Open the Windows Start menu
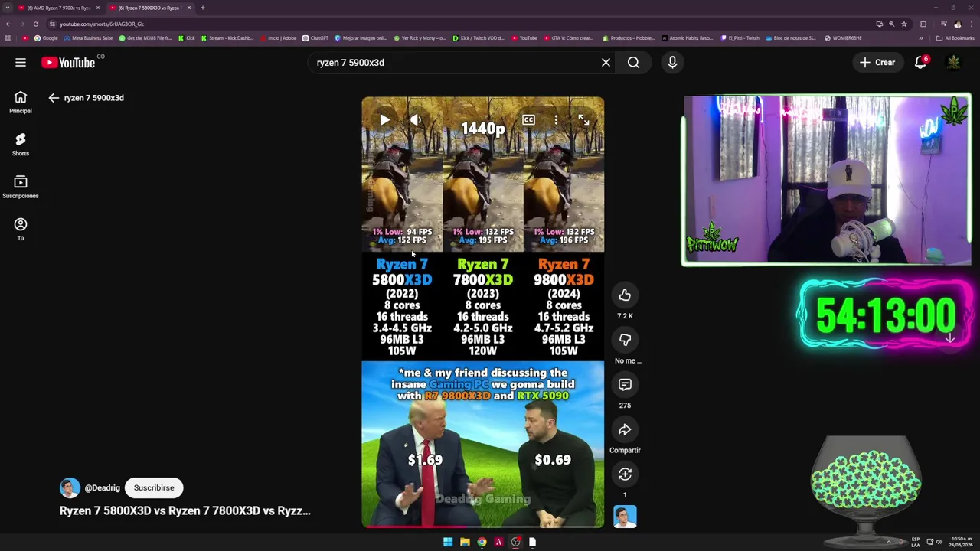This screenshot has height=551, width=980. (448, 542)
